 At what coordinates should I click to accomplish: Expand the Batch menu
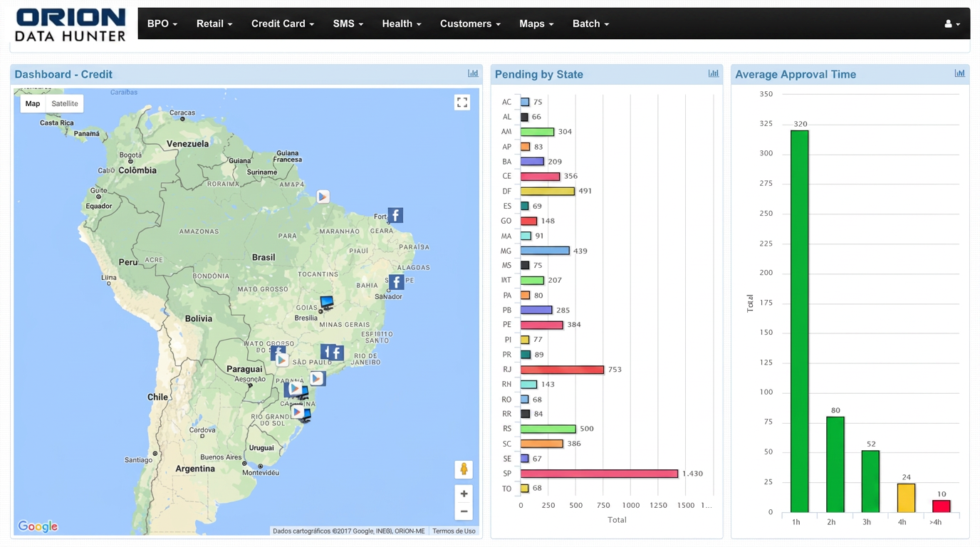(591, 24)
